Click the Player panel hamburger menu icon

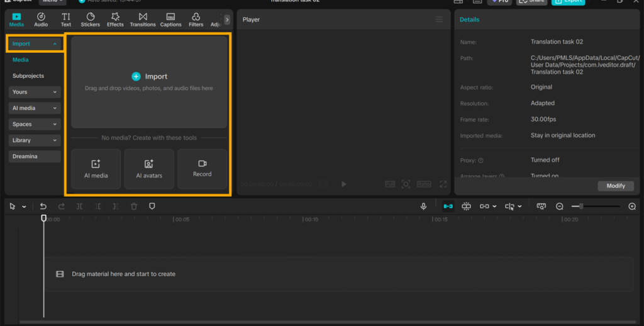439,20
